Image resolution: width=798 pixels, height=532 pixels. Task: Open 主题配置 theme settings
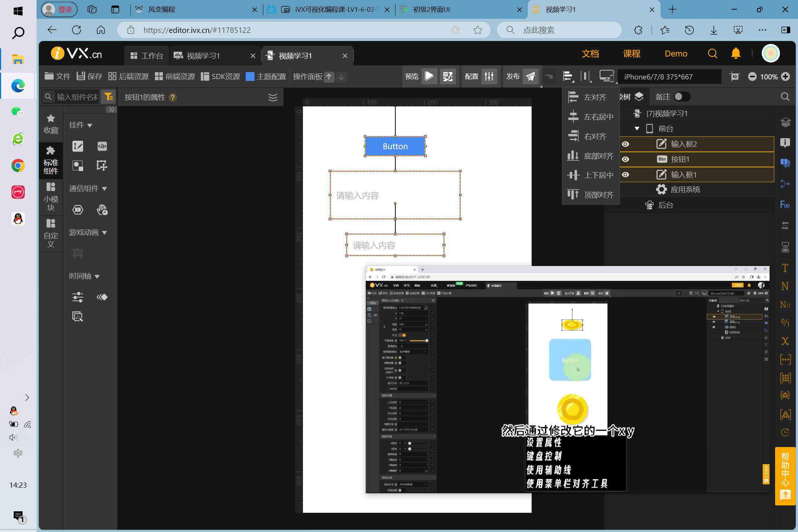(266, 76)
